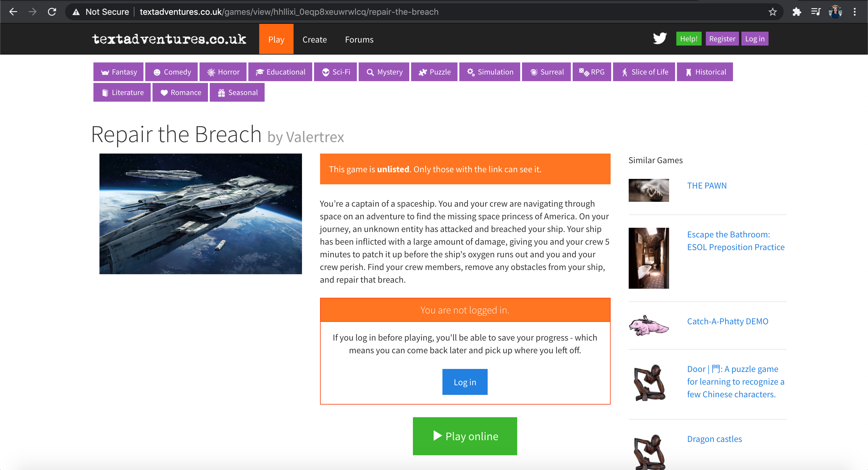The width and height of the screenshot is (868, 470).
Task: Go back using the back arrow
Action: click(13, 12)
